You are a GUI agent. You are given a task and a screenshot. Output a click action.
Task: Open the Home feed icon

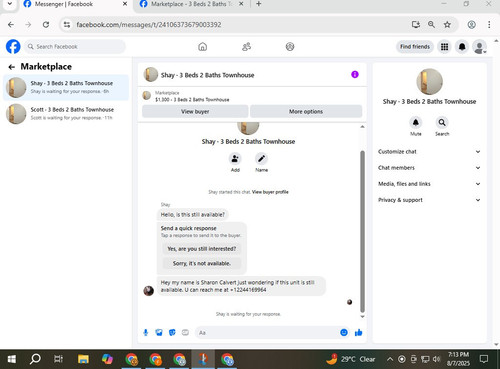pyautogui.click(x=202, y=47)
